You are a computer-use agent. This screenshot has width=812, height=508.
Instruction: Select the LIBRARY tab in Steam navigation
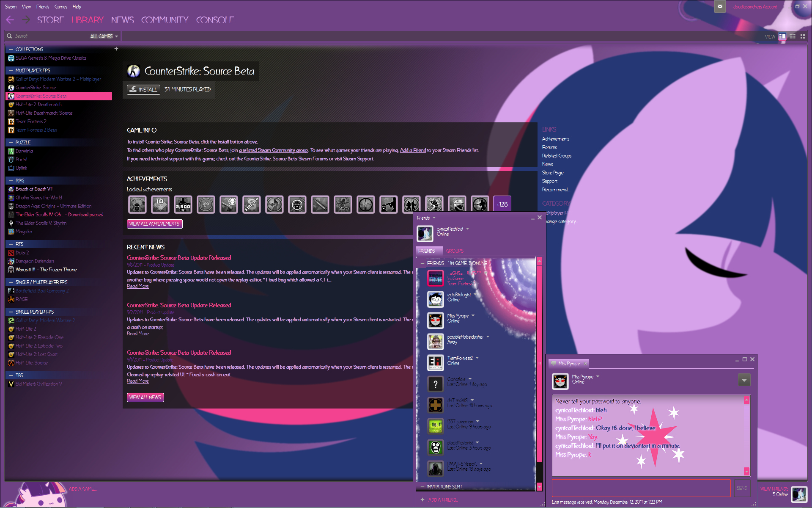click(87, 20)
